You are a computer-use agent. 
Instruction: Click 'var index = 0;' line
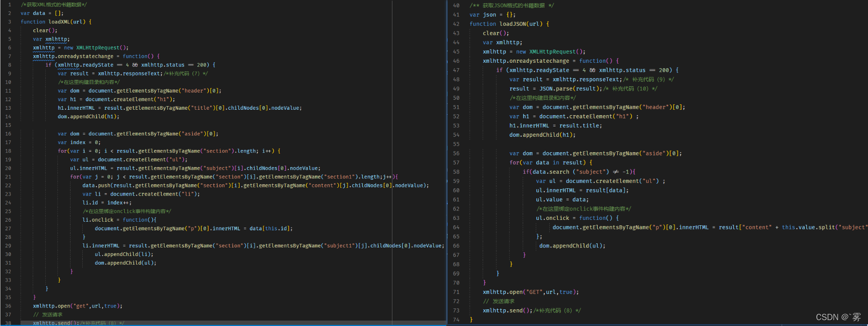point(79,142)
